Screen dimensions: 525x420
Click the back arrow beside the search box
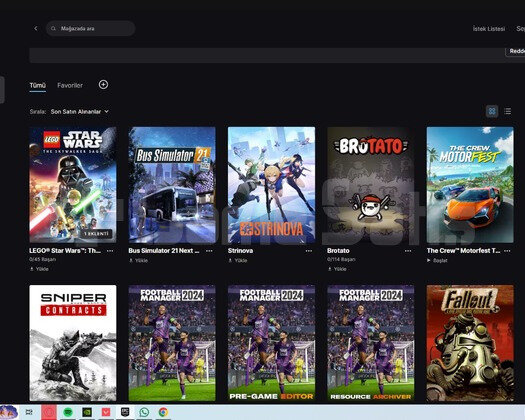[36, 28]
